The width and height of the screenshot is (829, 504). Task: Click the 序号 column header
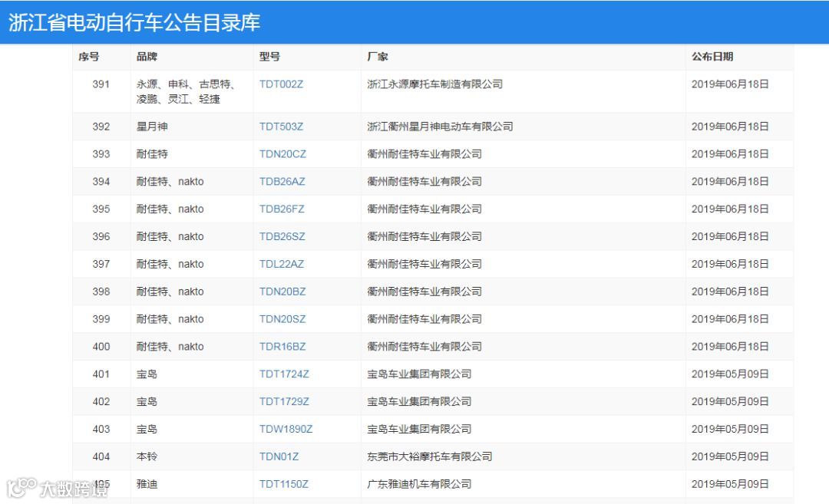coord(89,57)
